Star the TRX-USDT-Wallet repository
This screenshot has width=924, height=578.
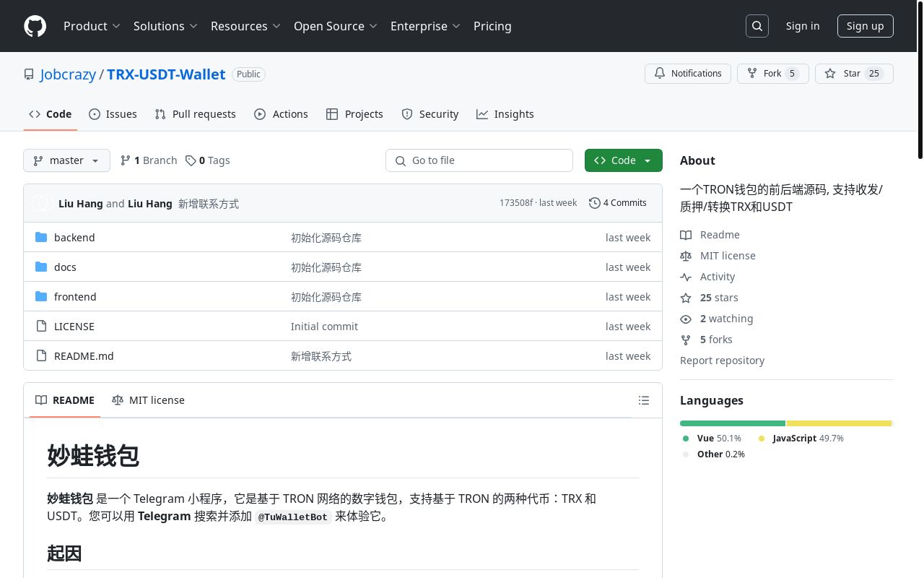[x=852, y=73]
